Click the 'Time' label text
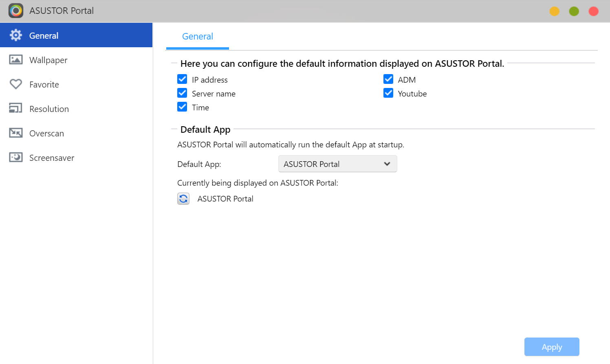This screenshot has width=610, height=364. (x=200, y=107)
